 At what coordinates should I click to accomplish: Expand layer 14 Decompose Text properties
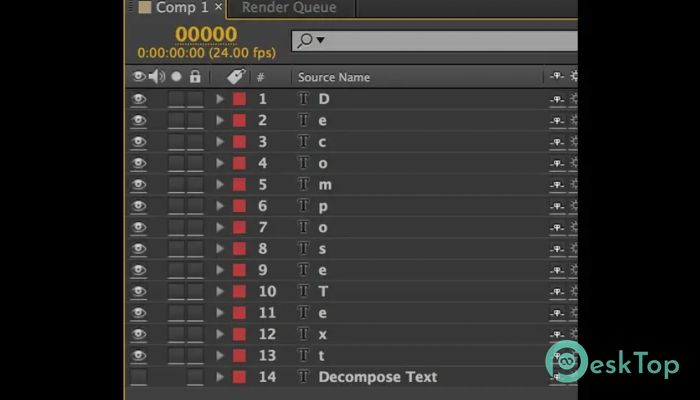[220, 377]
